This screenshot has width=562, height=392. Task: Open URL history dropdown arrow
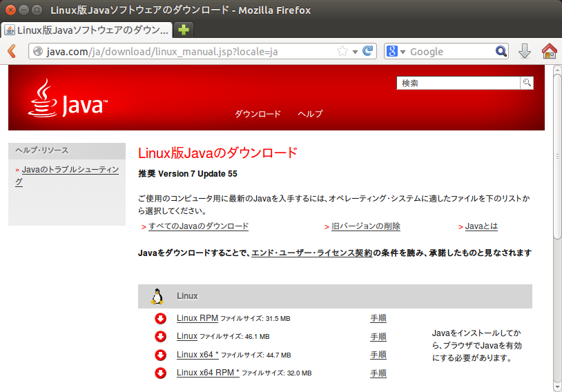click(x=355, y=52)
